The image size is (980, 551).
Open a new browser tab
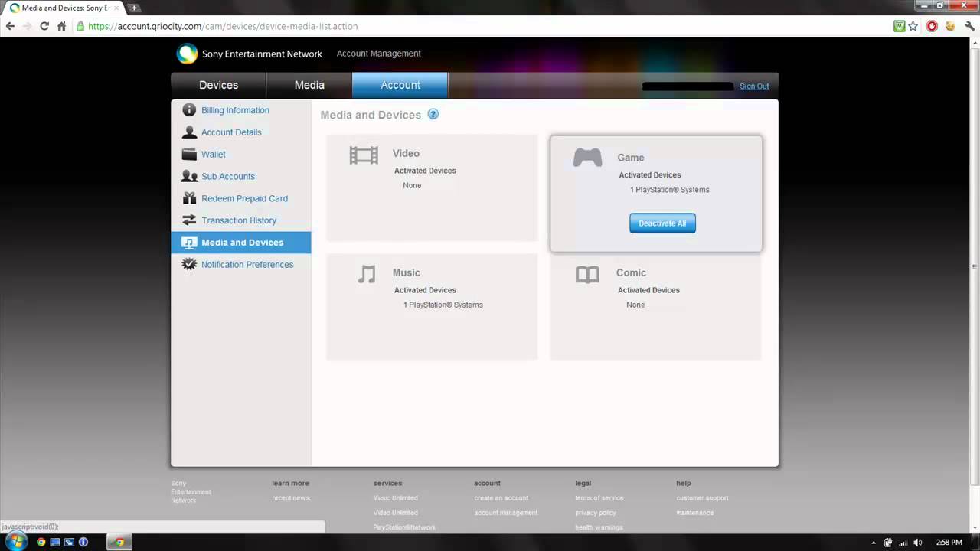[134, 8]
